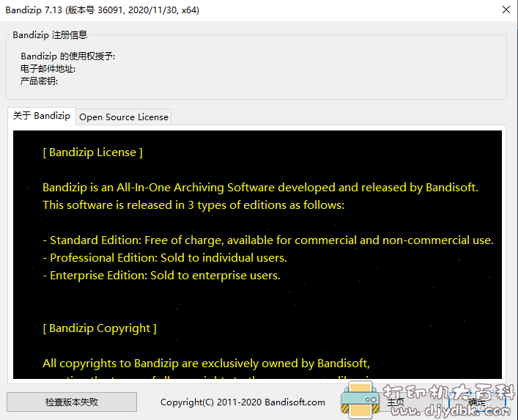The image size is (518, 420).
Task: Click the 确定 confirm button
Action: tap(477, 402)
